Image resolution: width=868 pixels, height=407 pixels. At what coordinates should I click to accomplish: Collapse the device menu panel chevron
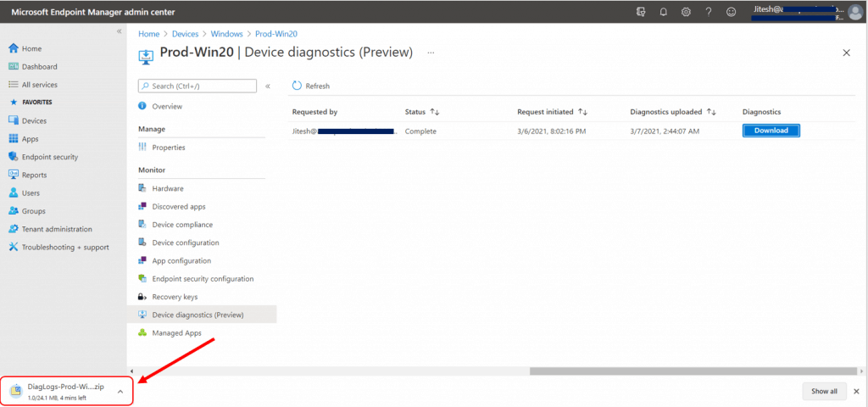[x=268, y=86]
